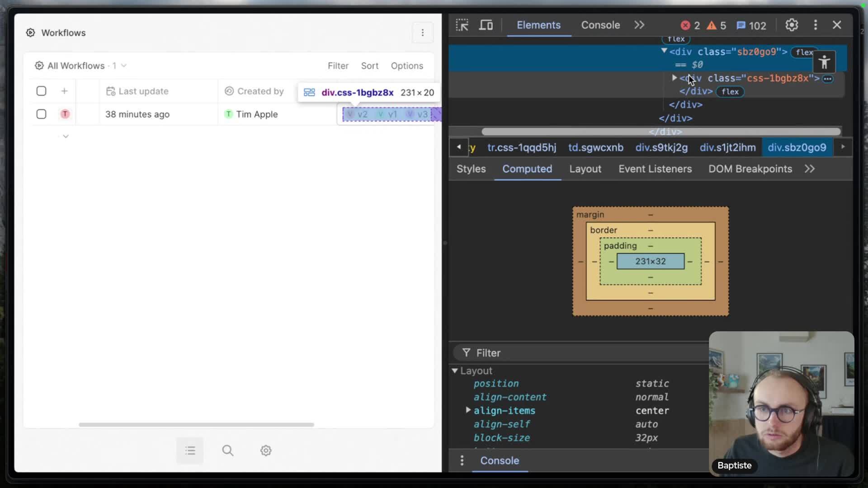Viewport: 868px width, 488px height.
Task: Switch to the Styles tab
Action: [x=471, y=169]
